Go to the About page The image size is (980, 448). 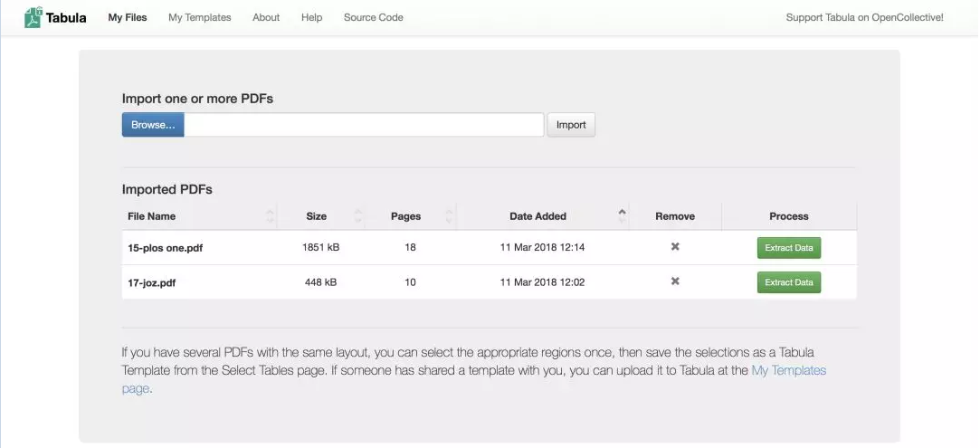[x=266, y=17]
